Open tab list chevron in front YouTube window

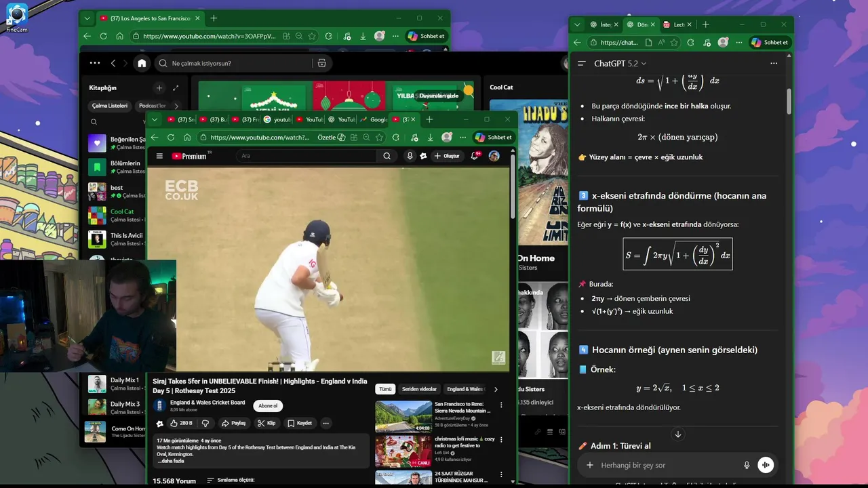pyautogui.click(x=155, y=119)
